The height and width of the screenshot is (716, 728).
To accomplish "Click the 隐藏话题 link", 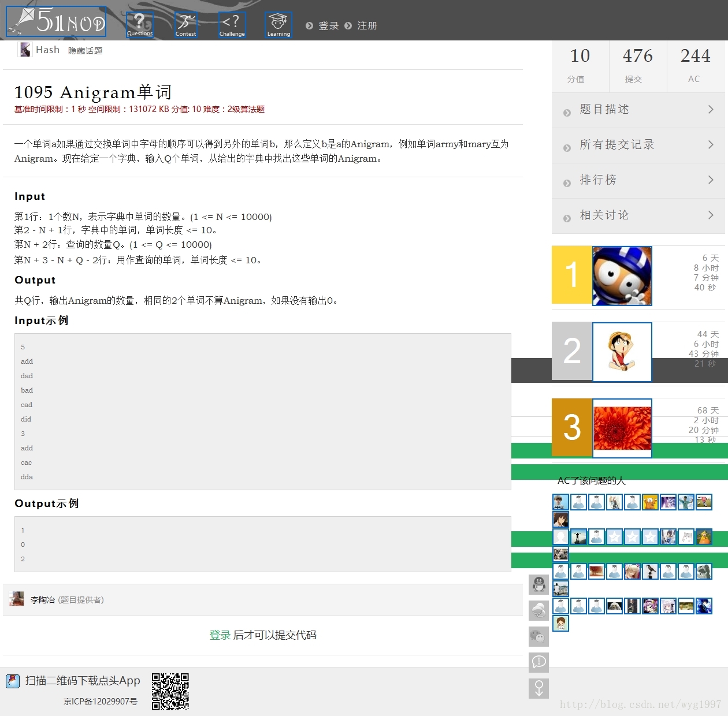I will pos(85,51).
